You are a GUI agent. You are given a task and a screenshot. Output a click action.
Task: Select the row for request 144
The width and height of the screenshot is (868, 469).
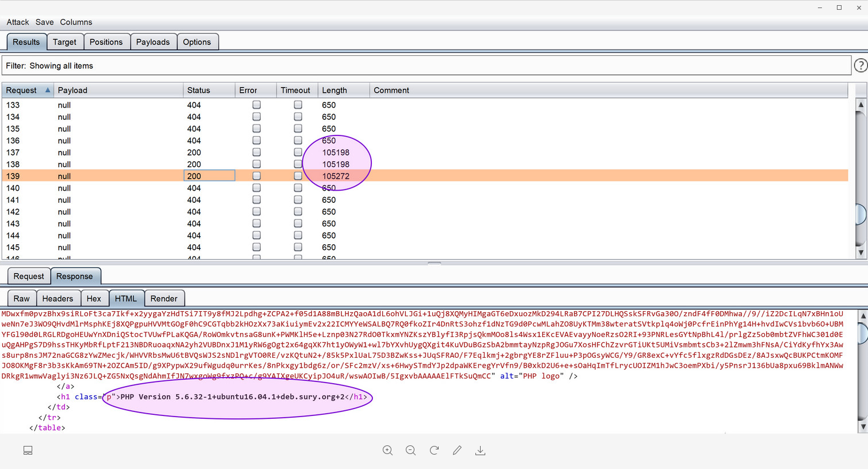[x=425, y=235]
